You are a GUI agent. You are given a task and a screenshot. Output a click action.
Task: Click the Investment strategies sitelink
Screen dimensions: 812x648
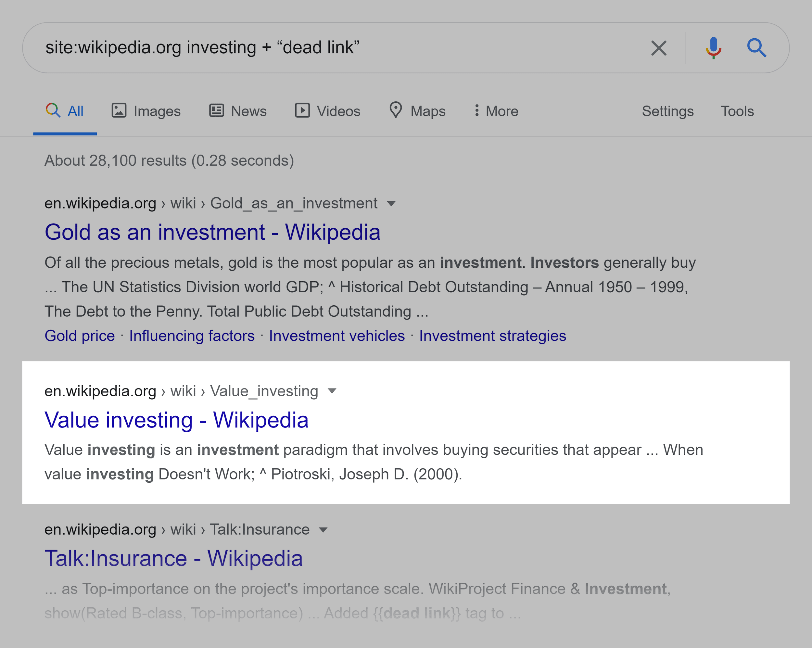pos(492,335)
